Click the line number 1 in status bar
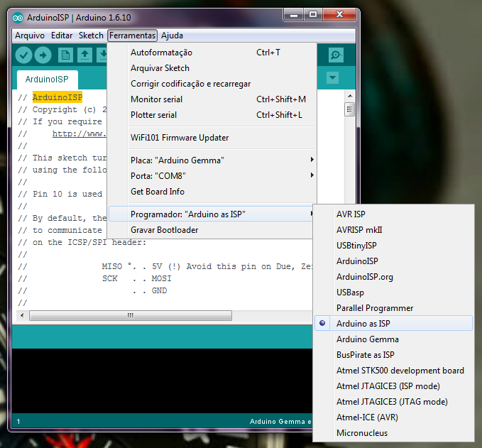The width and height of the screenshot is (482, 448). (x=18, y=422)
